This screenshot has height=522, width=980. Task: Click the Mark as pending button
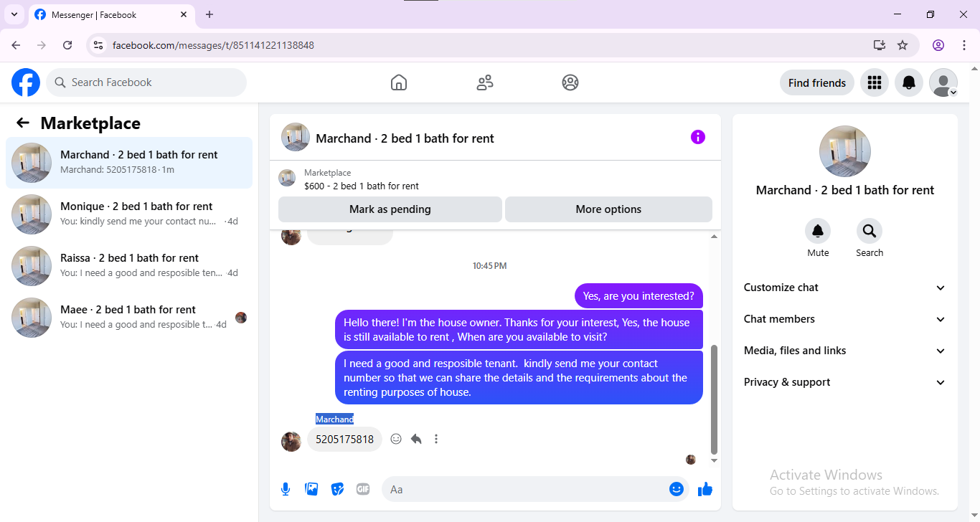(x=390, y=209)
